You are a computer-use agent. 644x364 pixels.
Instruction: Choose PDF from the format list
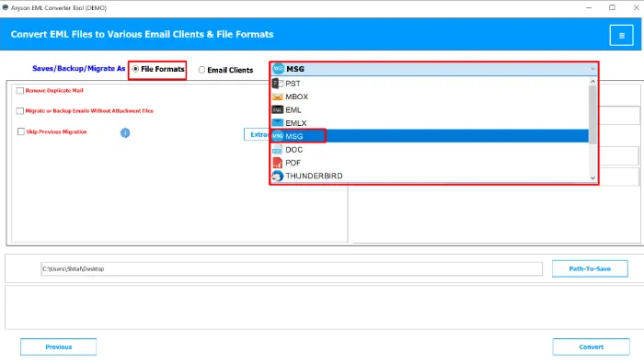click(x=430, y=163)
